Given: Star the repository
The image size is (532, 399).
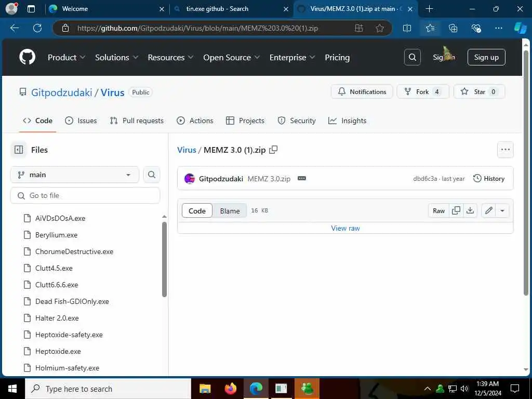Looking at the screenshot, I should (479, 91).
